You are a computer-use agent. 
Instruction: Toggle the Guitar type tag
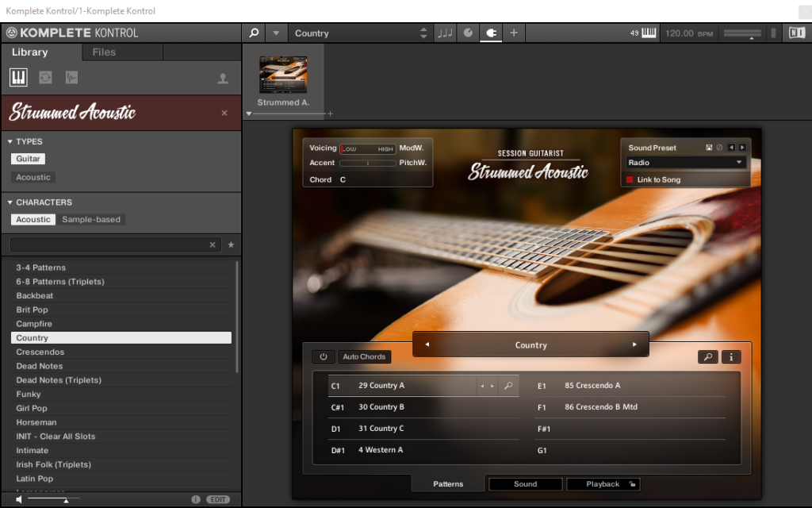pos(28,159)
